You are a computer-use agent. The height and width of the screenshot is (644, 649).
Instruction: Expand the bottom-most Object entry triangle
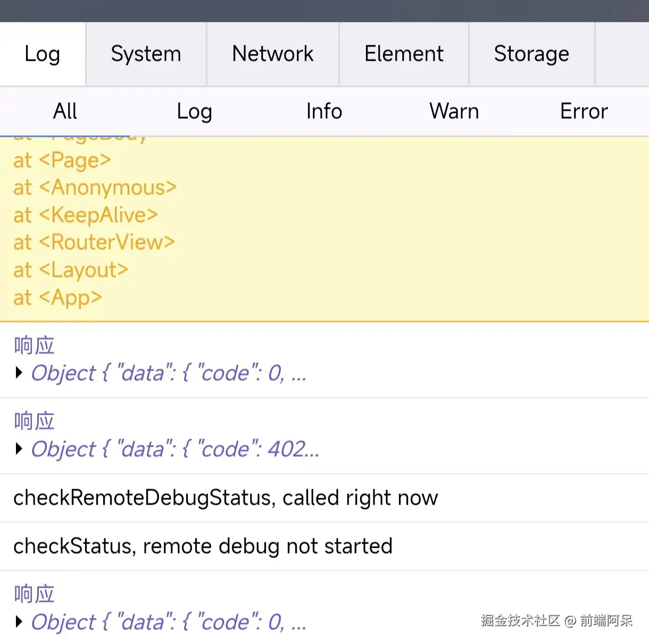pos(19,621)
